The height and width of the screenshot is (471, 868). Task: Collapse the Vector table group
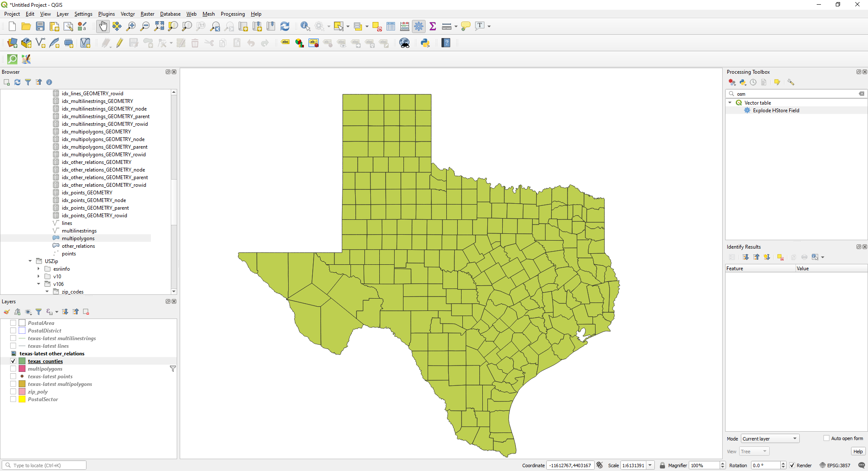730,103
